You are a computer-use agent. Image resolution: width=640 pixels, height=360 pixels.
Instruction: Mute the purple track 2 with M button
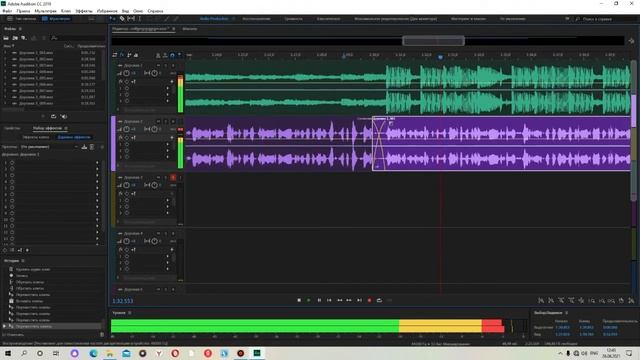coord(158,122)
